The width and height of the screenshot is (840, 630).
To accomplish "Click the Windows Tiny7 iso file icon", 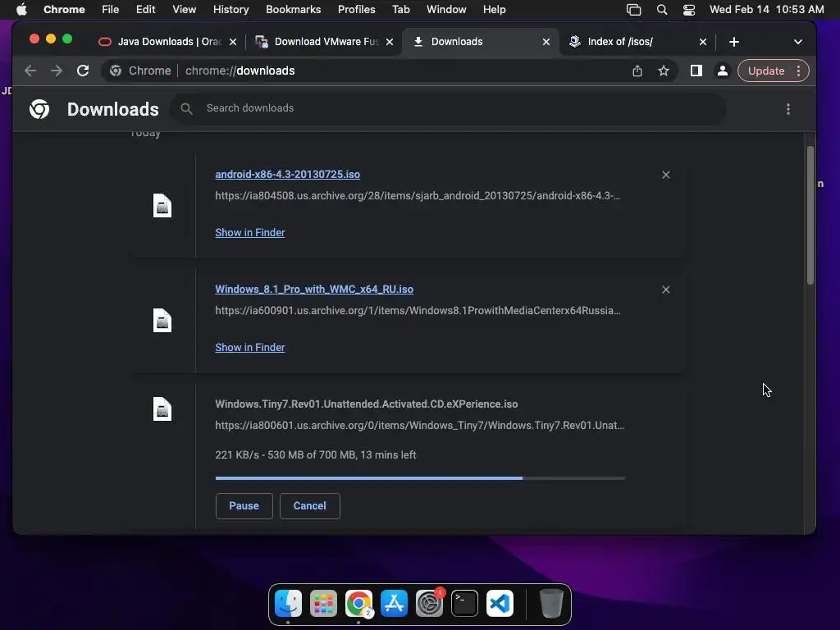I will [162, 409].
